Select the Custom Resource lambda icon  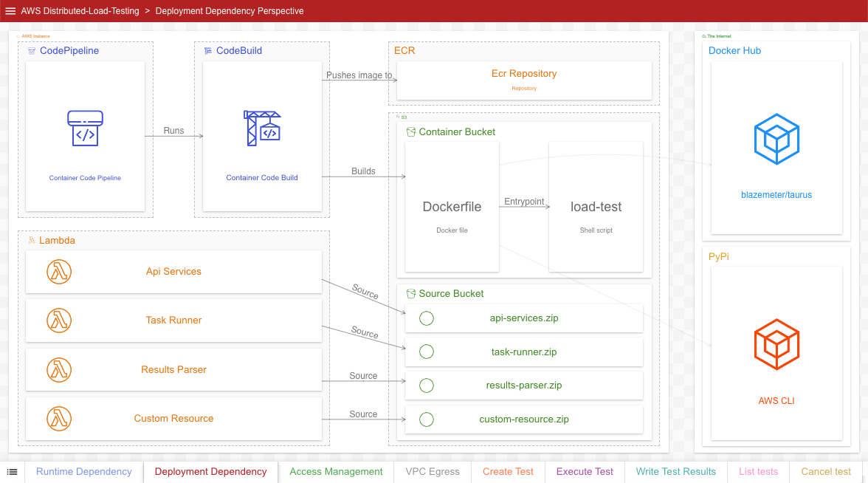pyautogui.click(x=59, y=419)
